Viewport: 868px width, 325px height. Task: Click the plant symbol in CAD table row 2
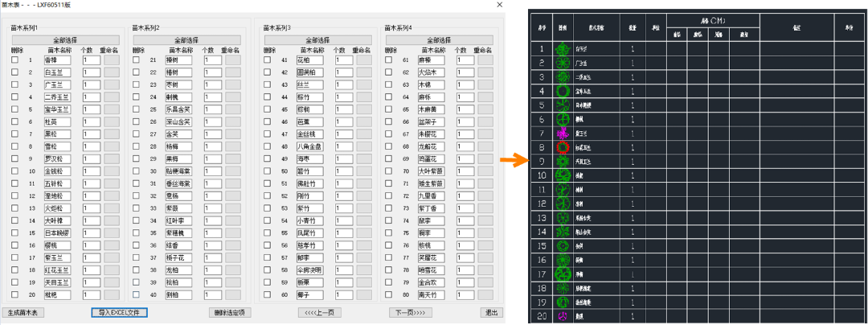(563, 63)
